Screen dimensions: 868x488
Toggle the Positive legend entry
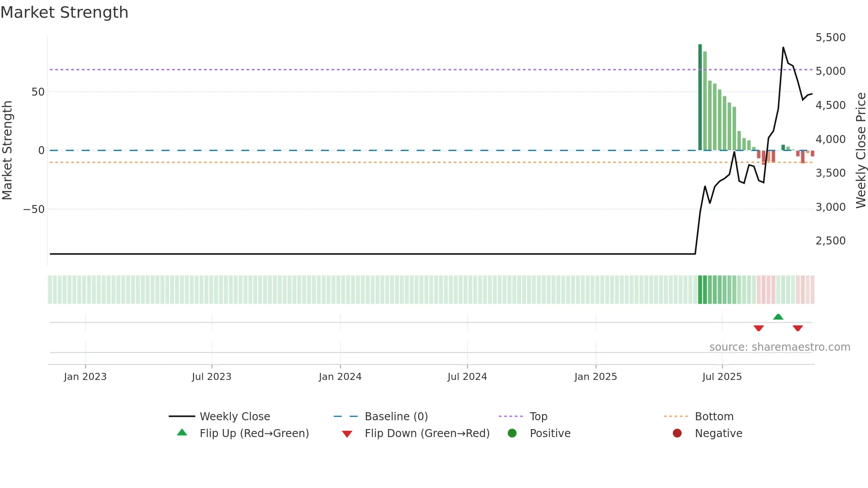(539, 433)
